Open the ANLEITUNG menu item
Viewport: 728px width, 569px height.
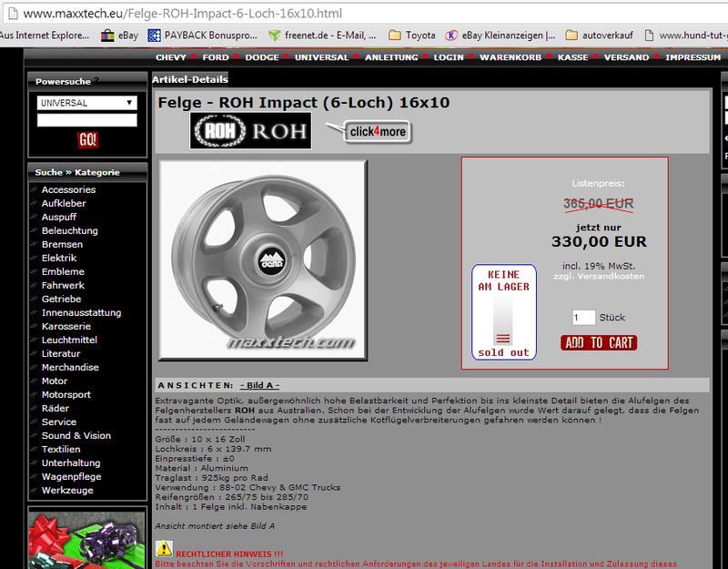click(391, 57)
